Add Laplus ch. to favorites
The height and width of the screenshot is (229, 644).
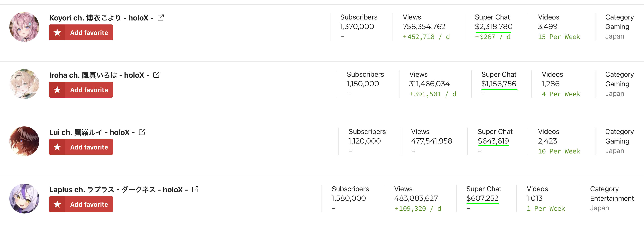click(81, 204)
